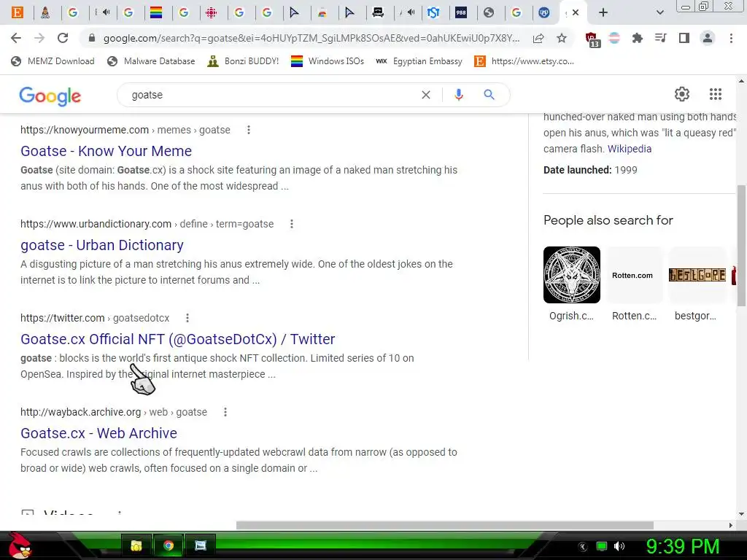Follow the Wikipedia link in the knowledge panel
747x560 pixels.
(x=630, y=149)
